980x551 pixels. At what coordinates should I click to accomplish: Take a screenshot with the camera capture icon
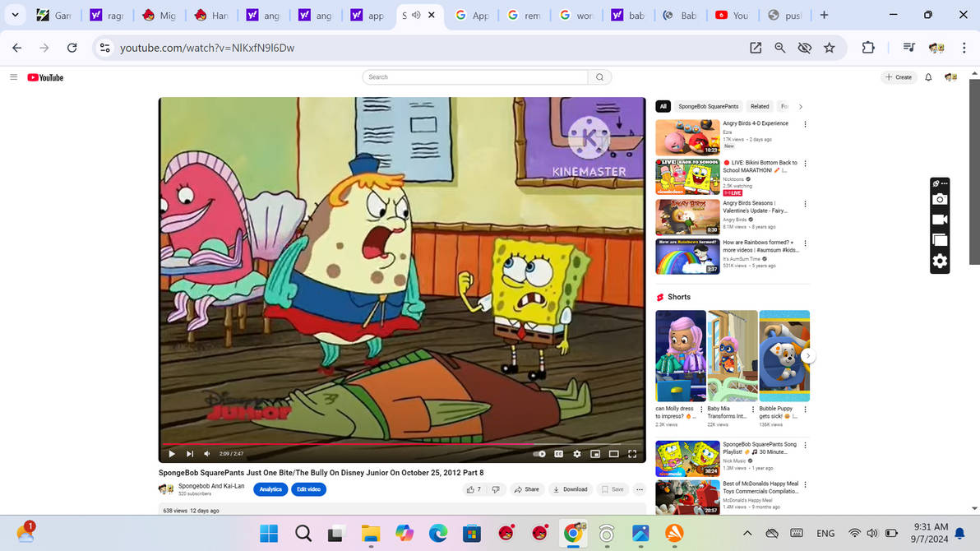click(x=940, y=199)
